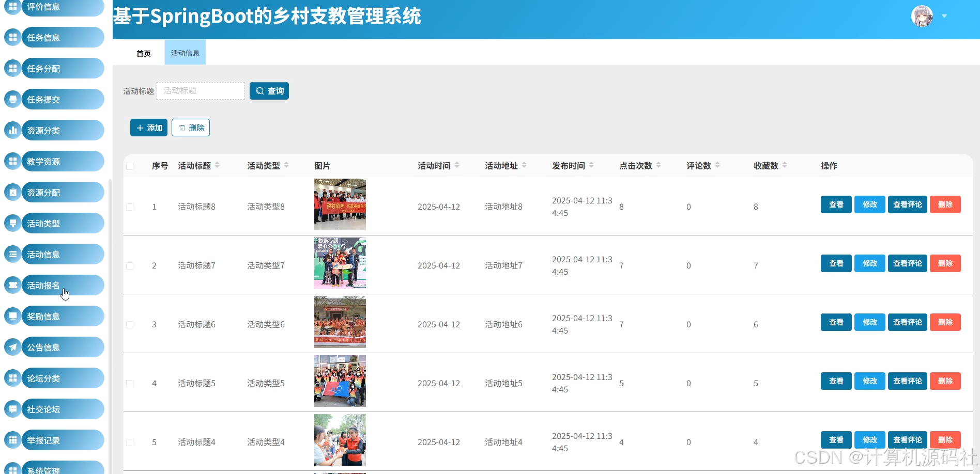Viewport: 980px width, 474px height.
Task: Click the icon beside 任务分配 in the sidebar
Action: click(13, 68)
